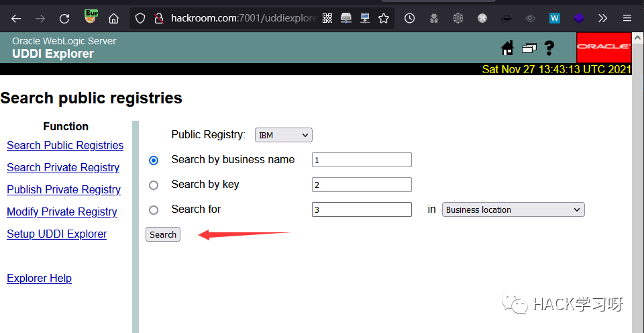
Task: Go to the browser home page icon
Action: (x=114, y=19)
